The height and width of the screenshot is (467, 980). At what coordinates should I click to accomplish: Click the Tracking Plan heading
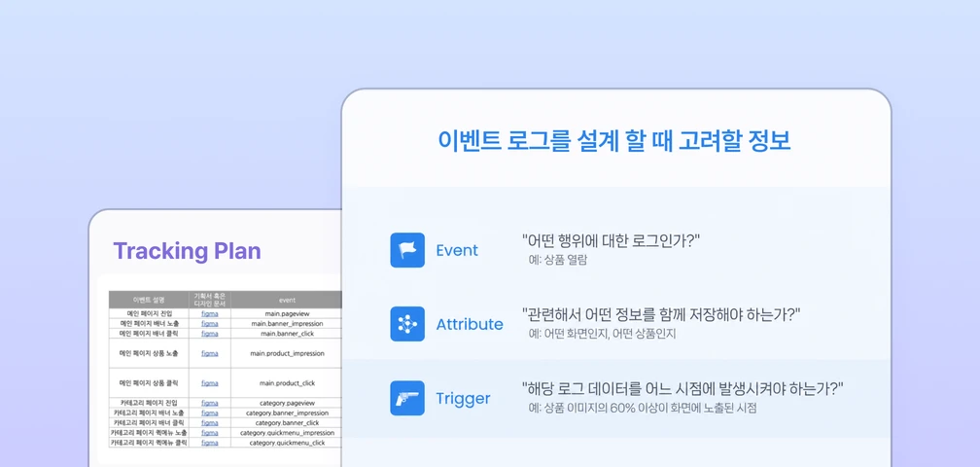pos(187,251)
